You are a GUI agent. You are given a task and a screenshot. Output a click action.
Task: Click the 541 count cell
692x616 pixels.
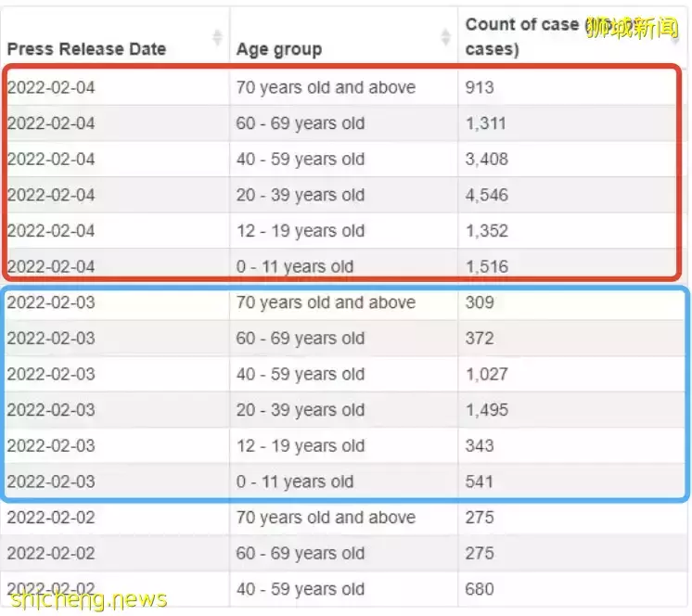pyautogui.click(x=481, y=482)
